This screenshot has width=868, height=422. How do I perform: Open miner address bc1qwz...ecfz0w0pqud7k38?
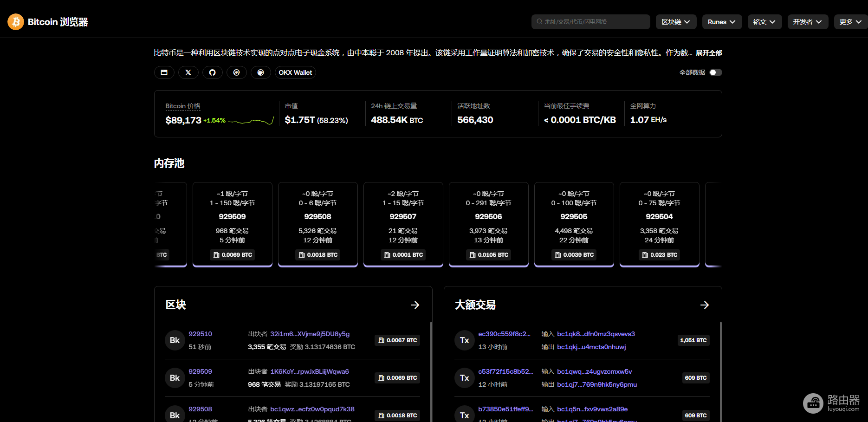click(x=312, y=409)
